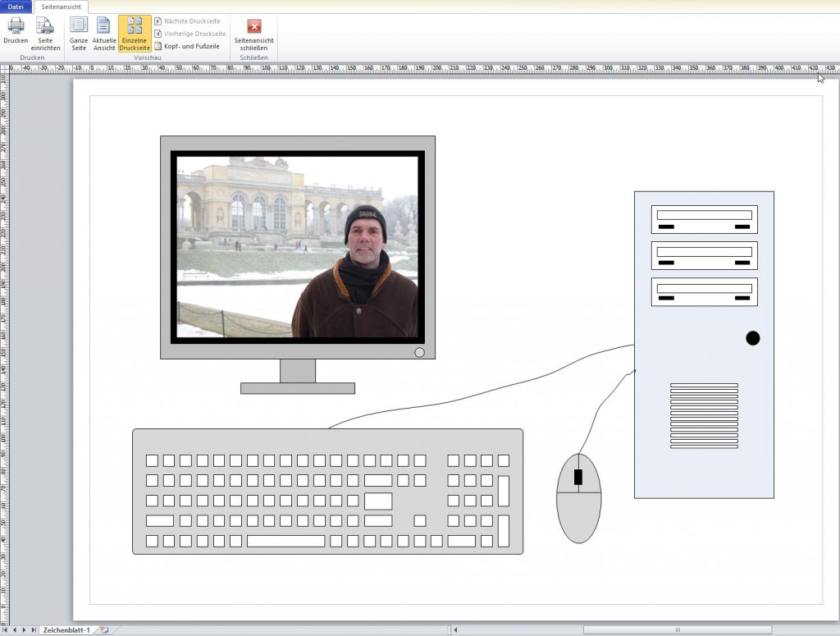Image resolution: width=840 pixels, height=636 pixels.
Task: Expand page navigation with Vorherige Druckseite
Action: [190, 34]
